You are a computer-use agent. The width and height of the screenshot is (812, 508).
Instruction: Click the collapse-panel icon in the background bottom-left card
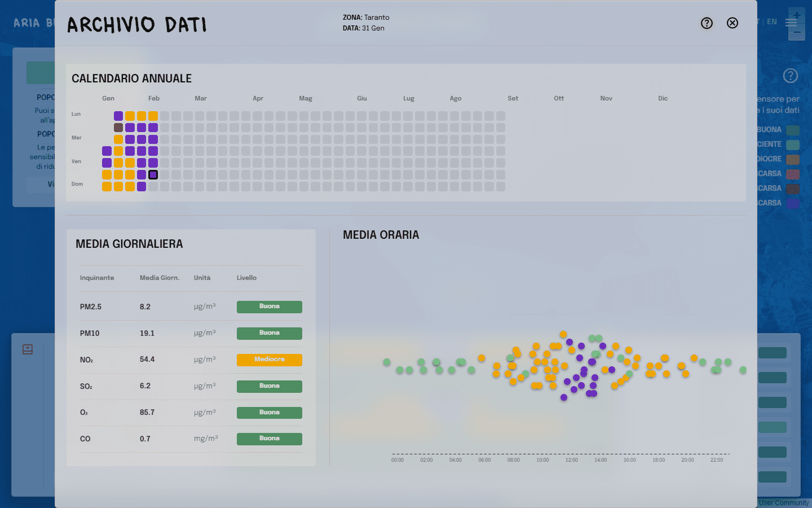[28, 349]
